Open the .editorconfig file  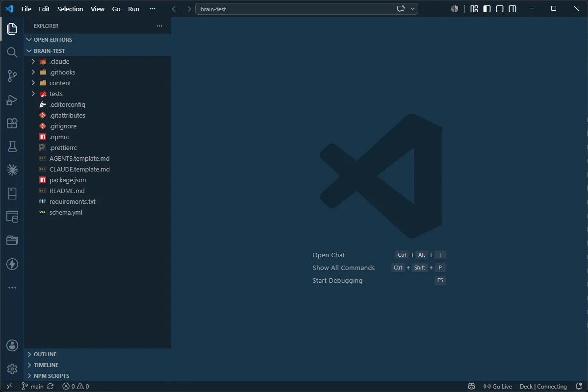click(97, 104)
